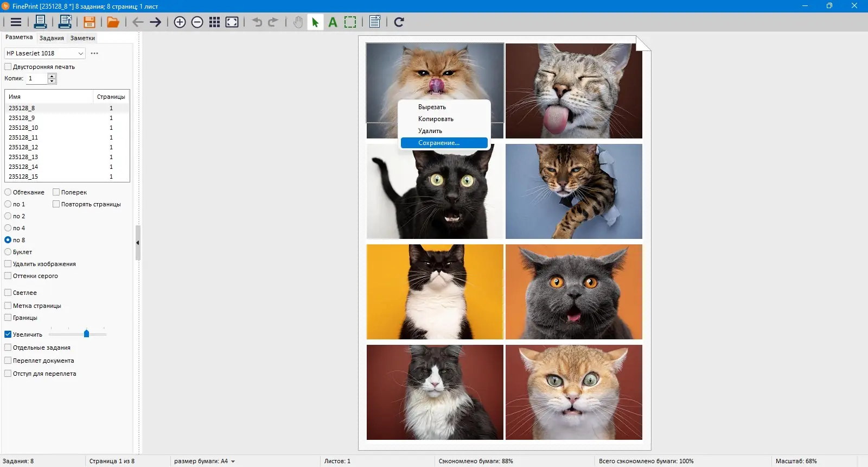
Task: Click the Bengal cat tearing paper thumbnail
Action: (574, 191)
